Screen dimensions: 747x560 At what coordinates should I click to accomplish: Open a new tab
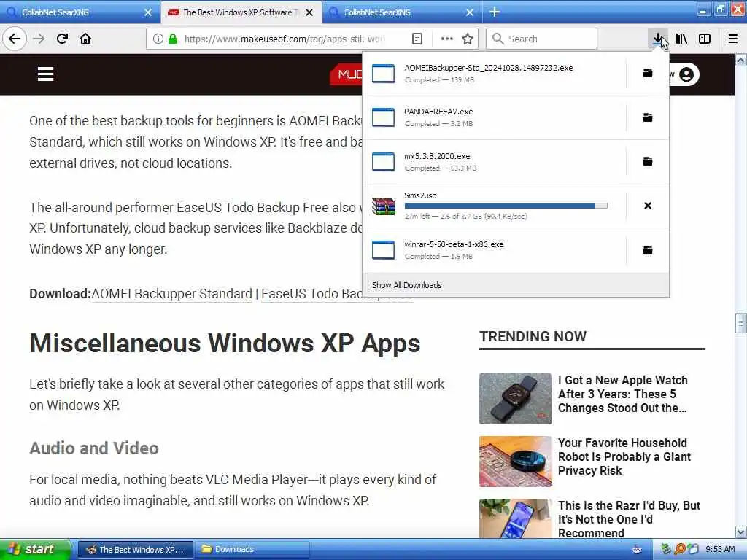coord(495,12)
